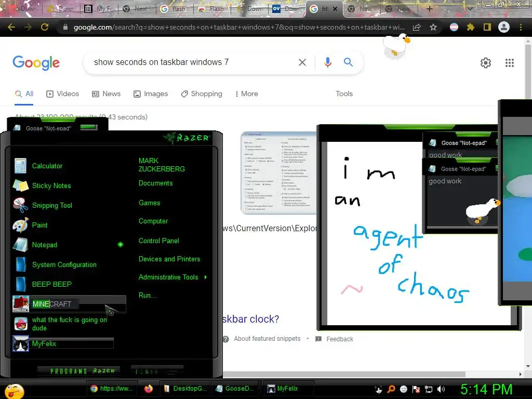Open Firefox from the taskbar
This screenshot has width=532, height=399.
pos(148,389)
